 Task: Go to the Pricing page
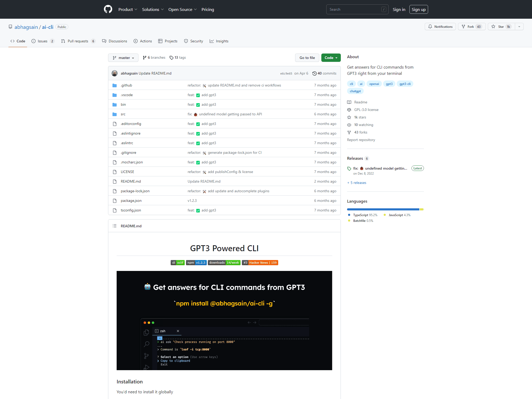coord(208,9)
